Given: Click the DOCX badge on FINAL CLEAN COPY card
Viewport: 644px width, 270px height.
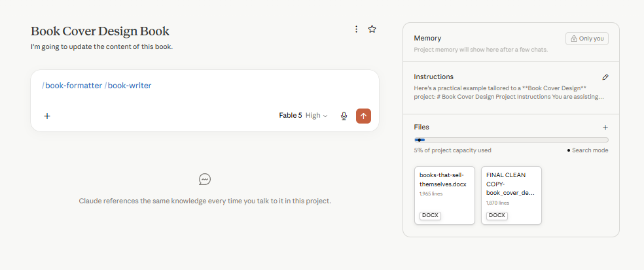Looking at the screenshot, I should [497, 216].
